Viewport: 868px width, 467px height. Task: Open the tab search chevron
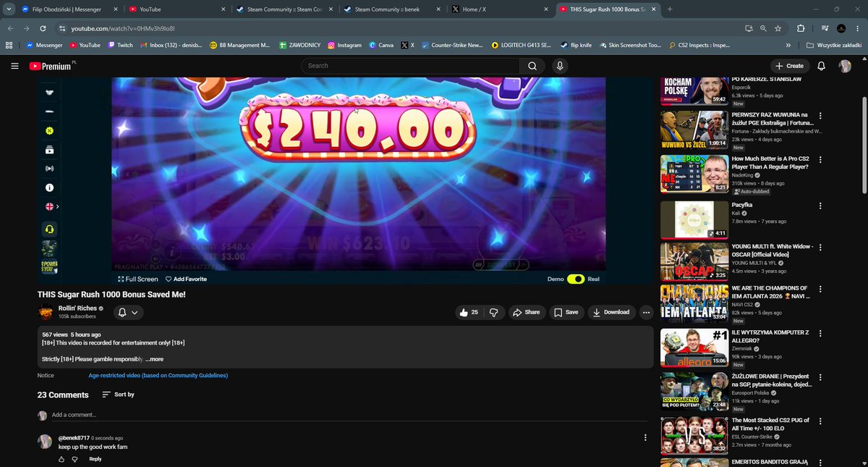(x=7, y=9)
